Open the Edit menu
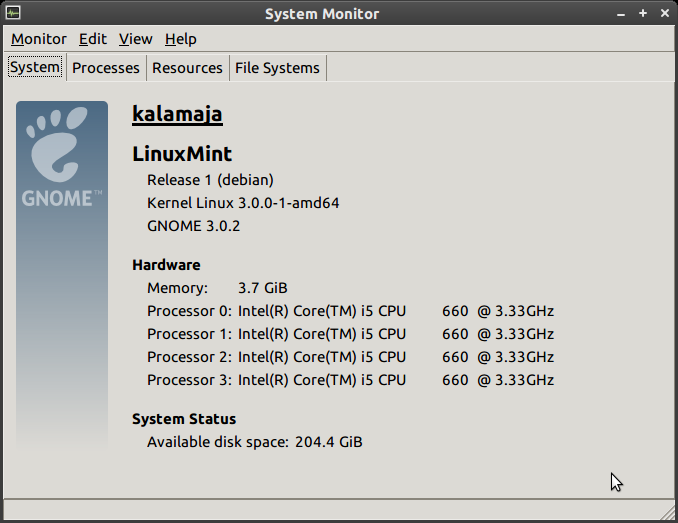The width and height of the screenshot is (678, 523). pyautogui.click(x=93, y=39)
